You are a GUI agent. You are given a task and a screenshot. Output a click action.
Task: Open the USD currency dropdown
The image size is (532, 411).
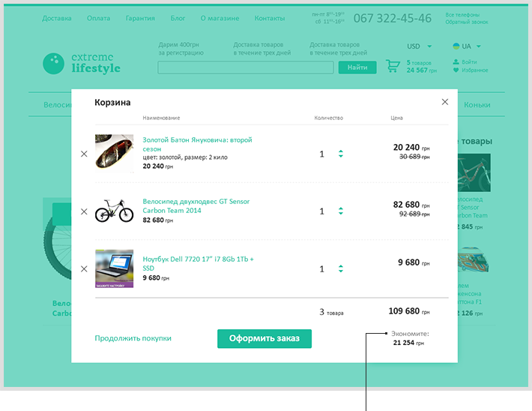(x=418, y=46)
